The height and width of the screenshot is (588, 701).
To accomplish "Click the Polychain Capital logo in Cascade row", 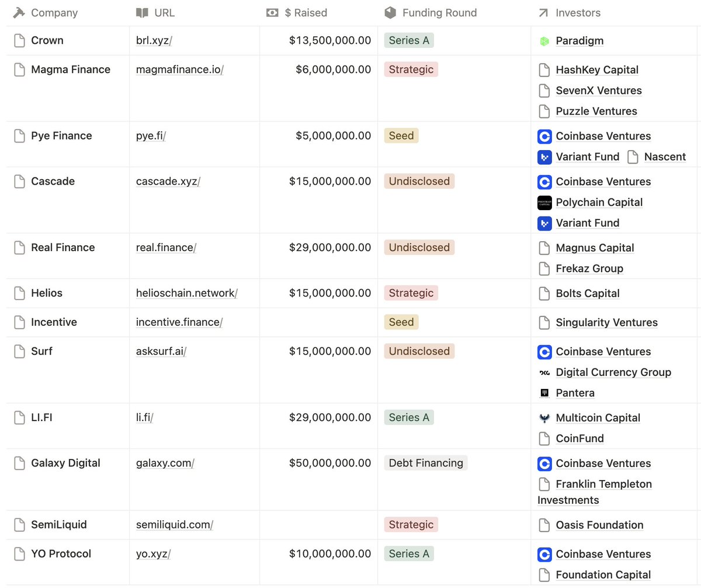I will [544, 203].
